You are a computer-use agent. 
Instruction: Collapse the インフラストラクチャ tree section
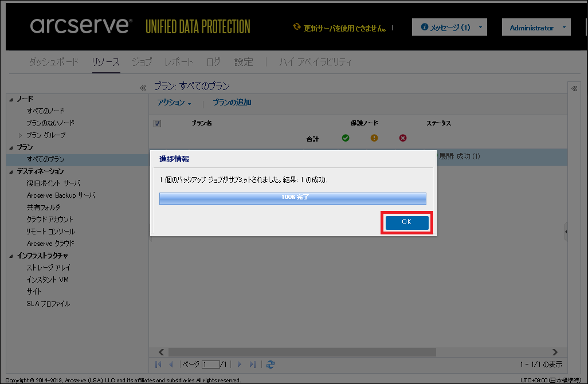point(11,256)
